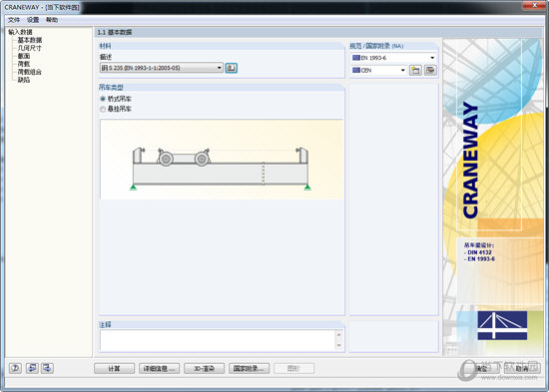
Task: Select 几何尺寸 in the navigation tree
Action: (x=30, y=48)
